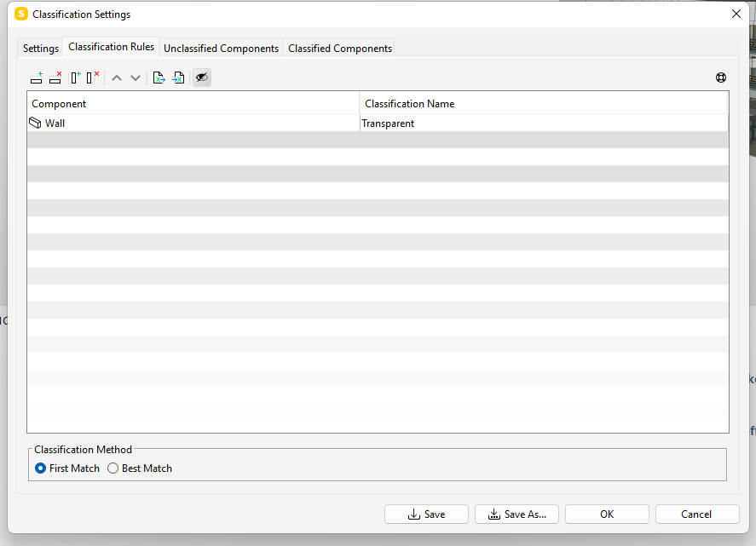Confirm the dialog with OK
756x546 pixels.
point(607,514)
